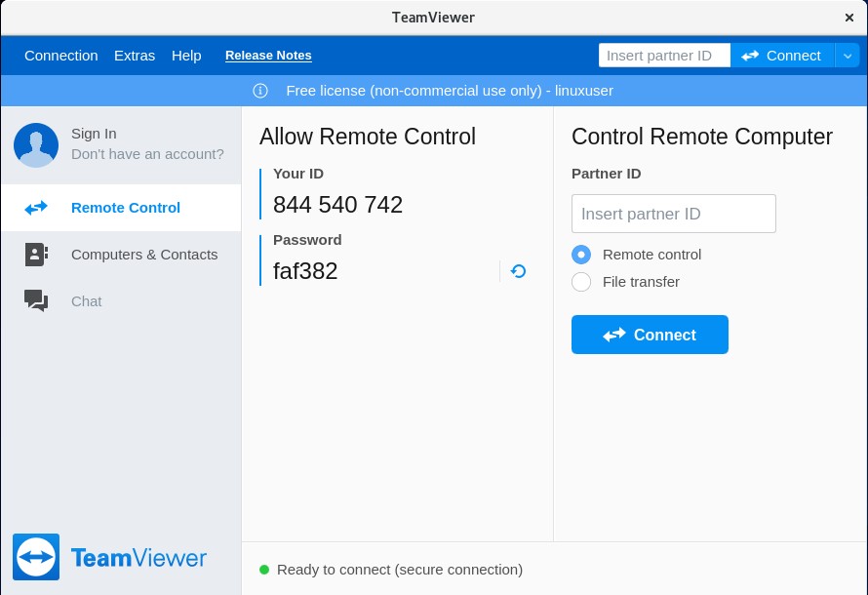
Task: Select the Remote control radio option
Action: [581, 255]
